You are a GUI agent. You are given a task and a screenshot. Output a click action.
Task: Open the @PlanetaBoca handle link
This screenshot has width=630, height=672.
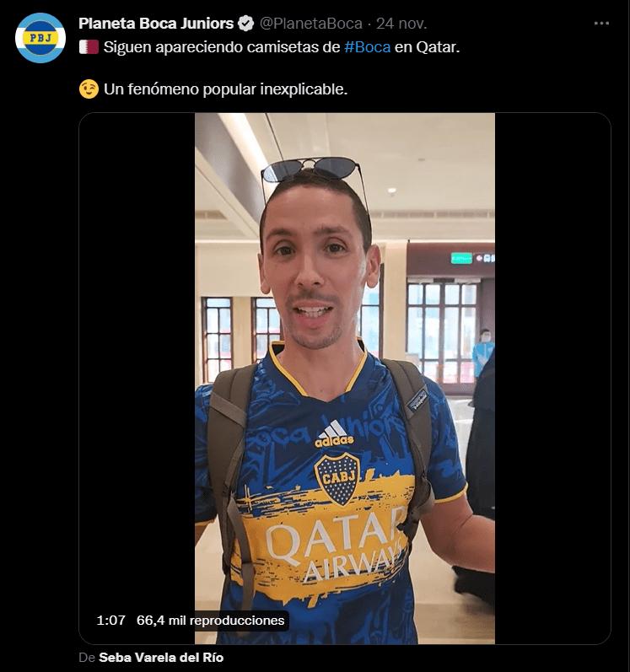click(x=311, y=24)
